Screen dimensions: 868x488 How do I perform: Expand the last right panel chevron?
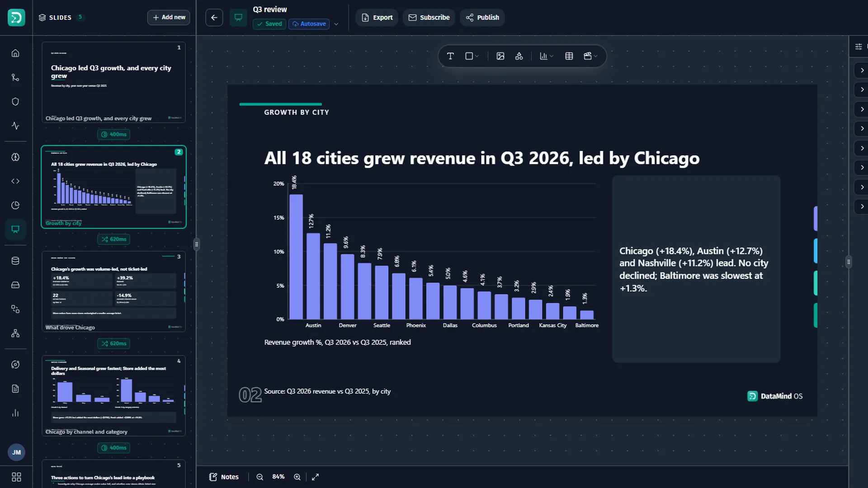pos(862,206)
